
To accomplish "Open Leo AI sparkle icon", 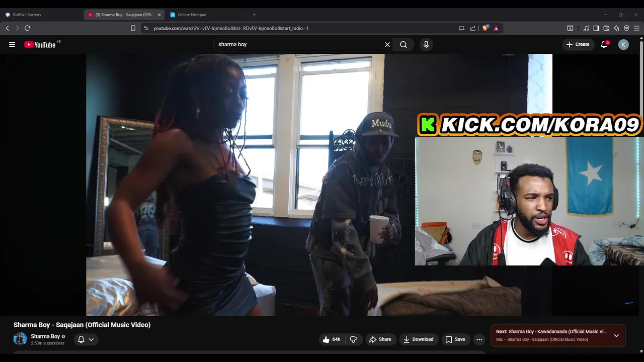I will (x=616, y=28).
